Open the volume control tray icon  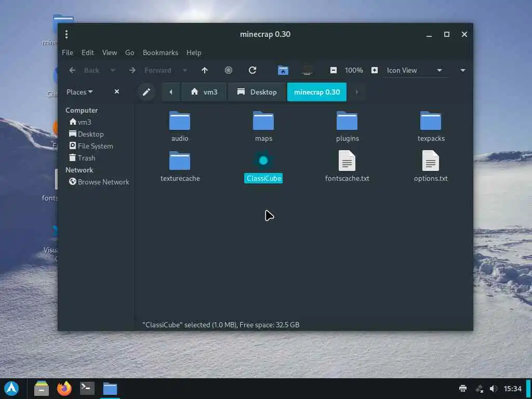pos(494,389)
